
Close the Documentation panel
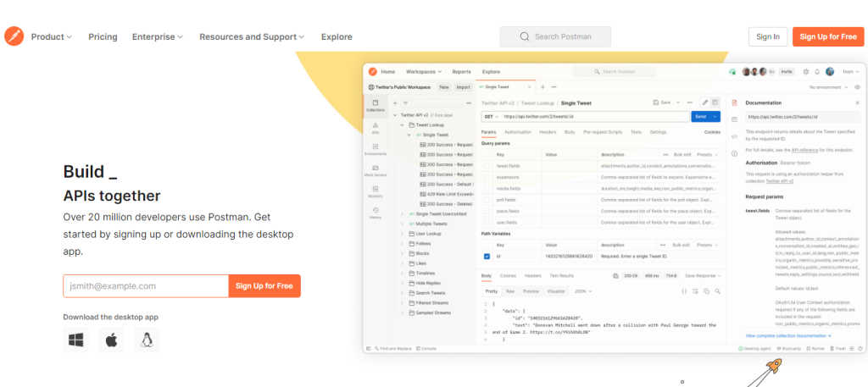pos(858,102)
